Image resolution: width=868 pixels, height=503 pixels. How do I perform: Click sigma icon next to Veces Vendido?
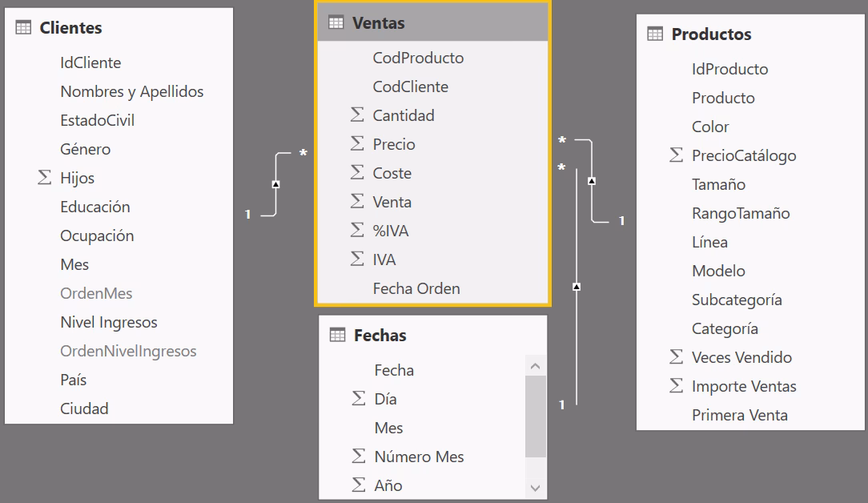(676, 356)
